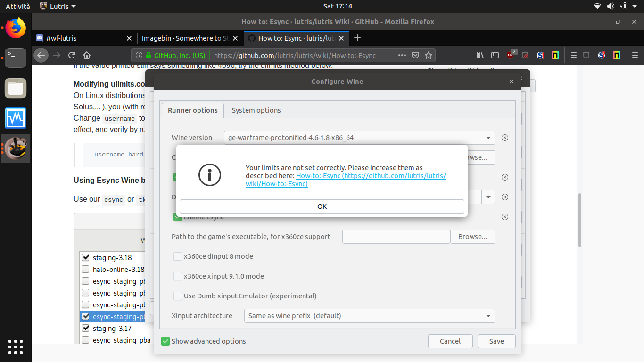The width and height of the screenshot is (644, 362).
Task: Open the Files manager in the dock
Action: [16, 88]
